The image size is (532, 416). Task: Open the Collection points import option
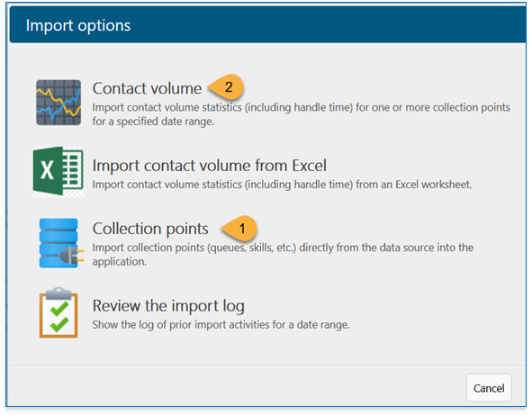(150, 229)
